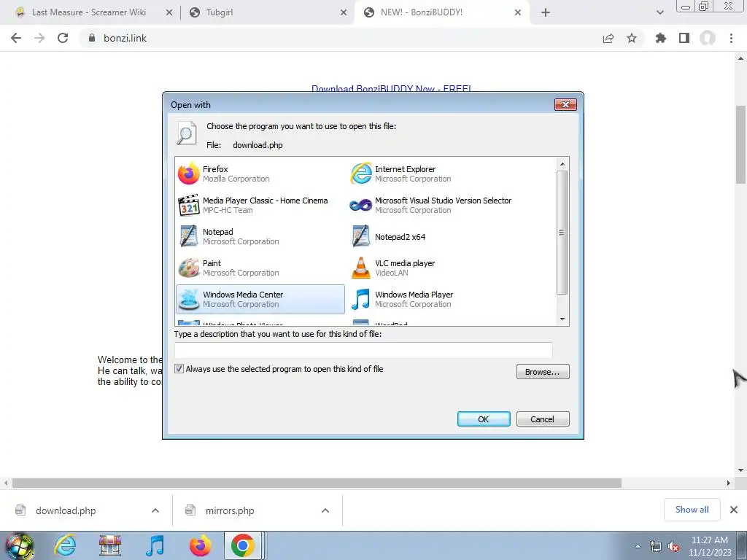Go forward in the browser
Image resolution: width=747 pixels, height=560 pixels.
tap(39, 38)
